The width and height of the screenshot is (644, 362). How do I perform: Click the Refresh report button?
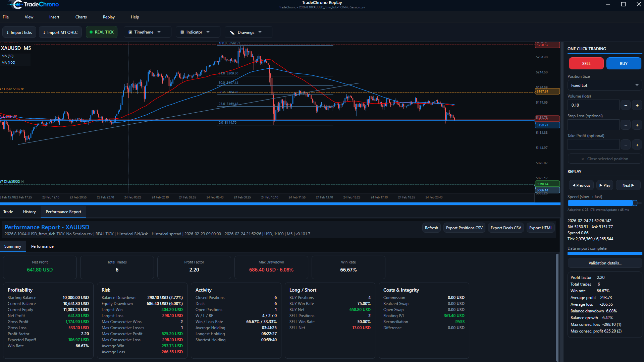(431, 228)
